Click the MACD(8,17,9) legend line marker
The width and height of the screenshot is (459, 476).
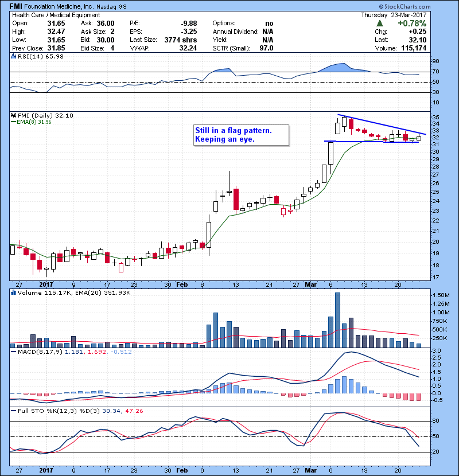(x=13, y=352)
